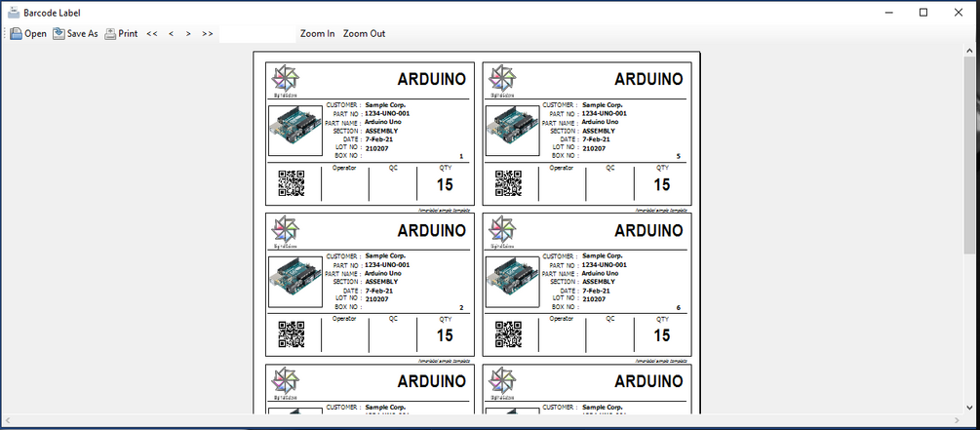Click the page number input field
This screenshot has width=980, height=430.
coord(256,34)
